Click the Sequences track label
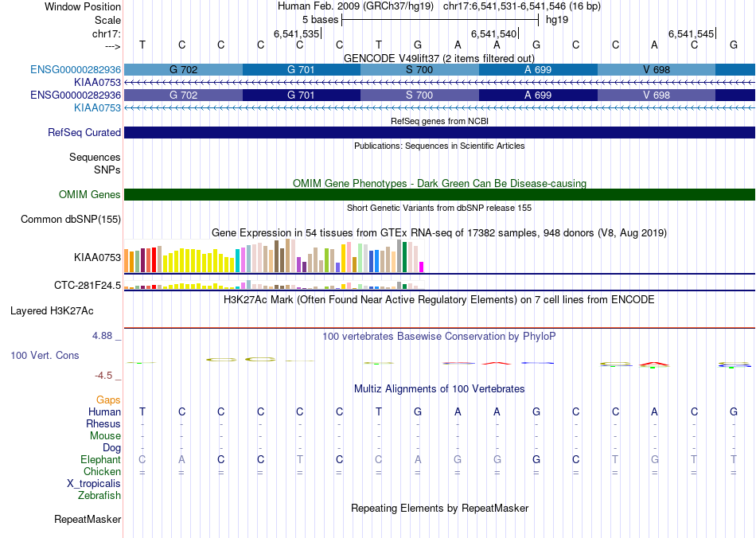The height and width of the screenshot is (538, 756). pos(95,157)
